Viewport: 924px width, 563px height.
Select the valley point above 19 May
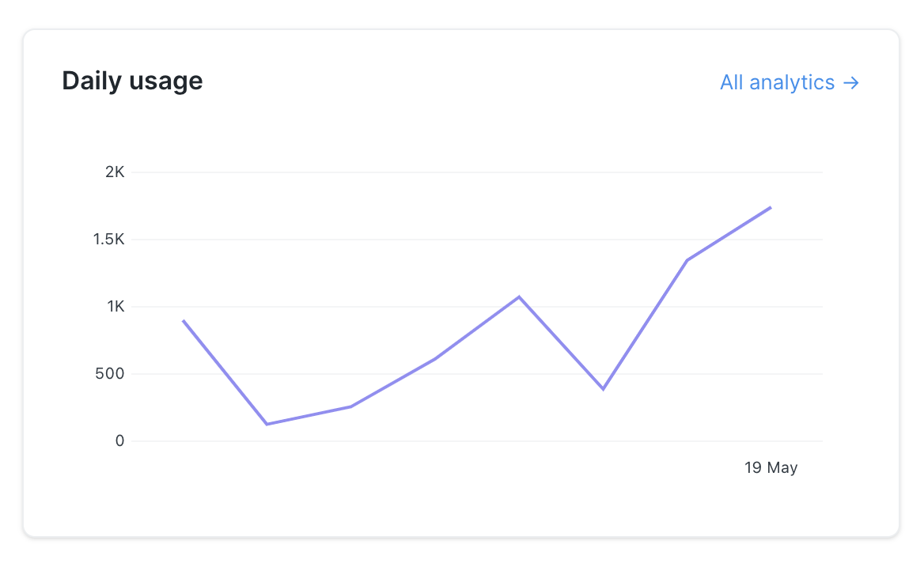click(602, 387)
